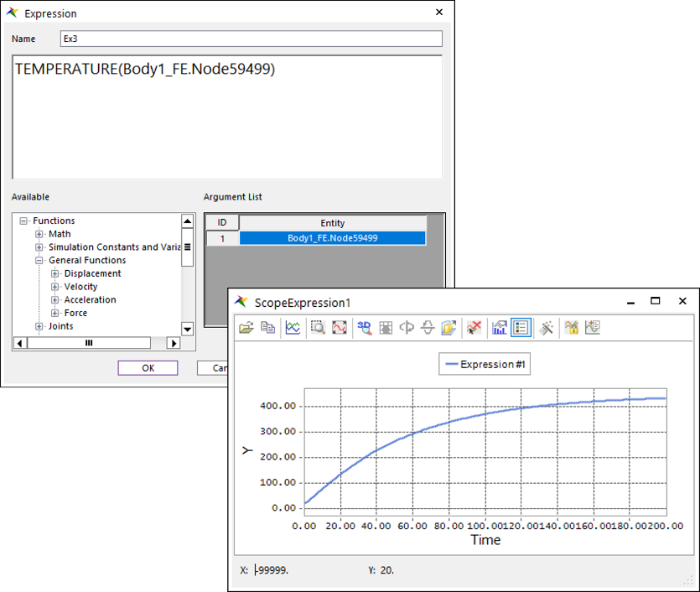Select the Displacement tree item
The height and width of the screenshot is (592, 700).
point(92,273)
